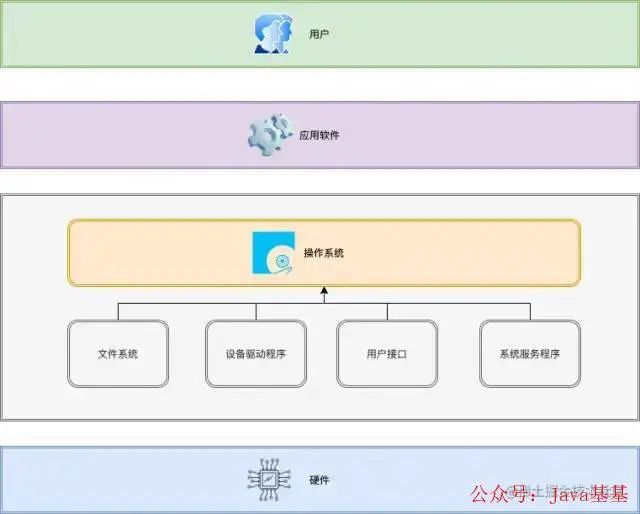Click the hardware chip icon

[x=269, y=480]
